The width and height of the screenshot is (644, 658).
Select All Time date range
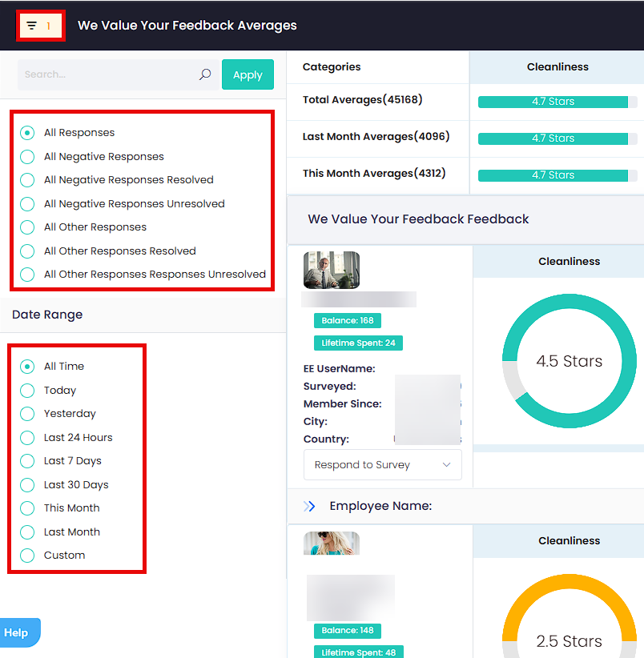tap(27, 367)
